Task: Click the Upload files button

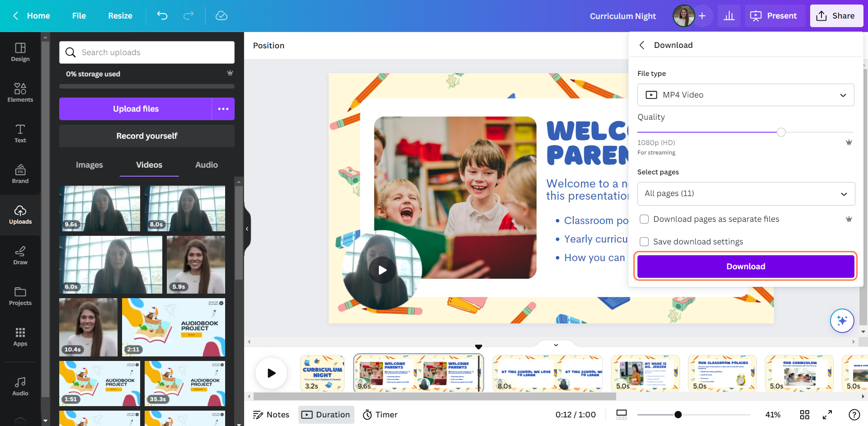Action: 136,109
